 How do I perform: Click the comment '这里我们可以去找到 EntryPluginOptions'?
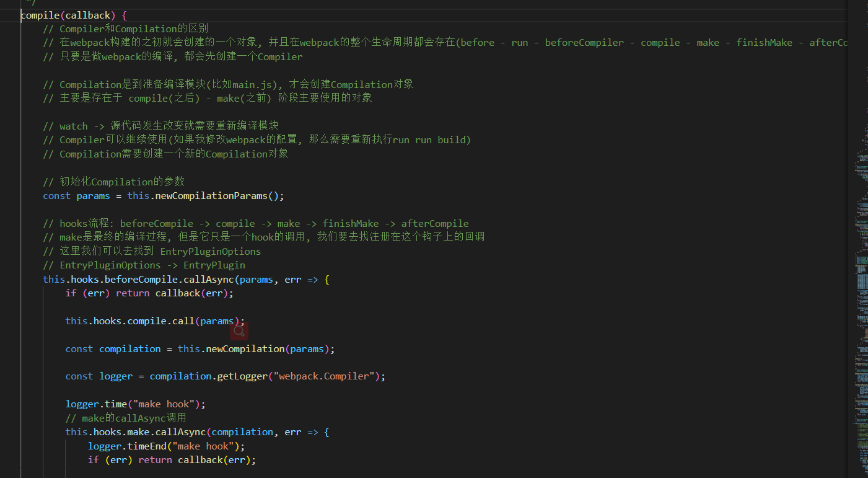click(152, 251)
